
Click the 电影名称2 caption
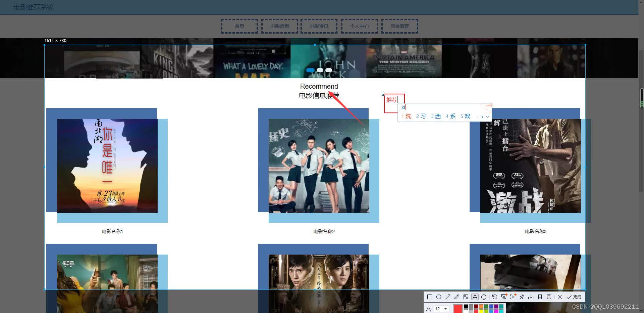[x=324, y=231]
